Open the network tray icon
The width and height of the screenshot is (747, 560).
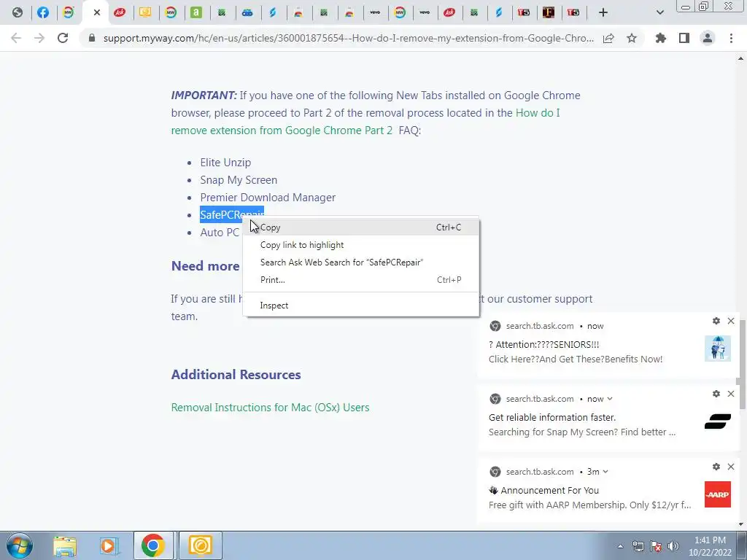pyautogui.click(x=638, y=546)
